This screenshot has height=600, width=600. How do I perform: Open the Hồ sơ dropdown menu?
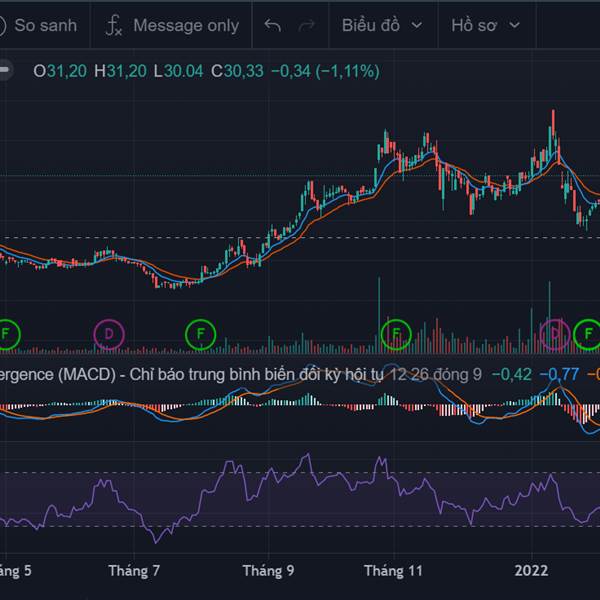pos(484,25)
